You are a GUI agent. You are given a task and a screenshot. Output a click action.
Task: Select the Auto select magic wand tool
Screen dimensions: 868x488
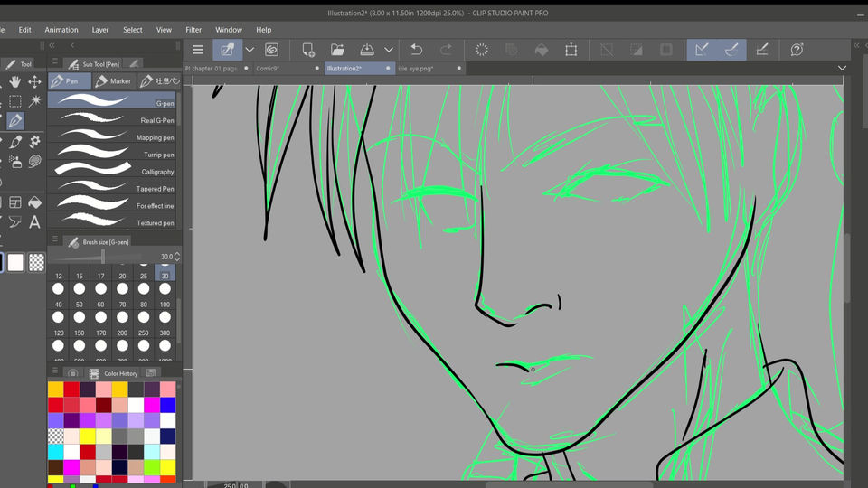pos(35,101)
